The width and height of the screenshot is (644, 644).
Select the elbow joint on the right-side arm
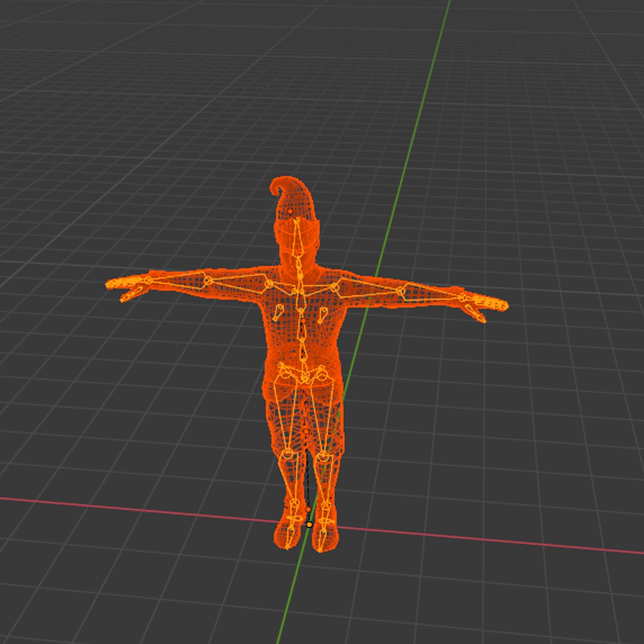[401, 291]
